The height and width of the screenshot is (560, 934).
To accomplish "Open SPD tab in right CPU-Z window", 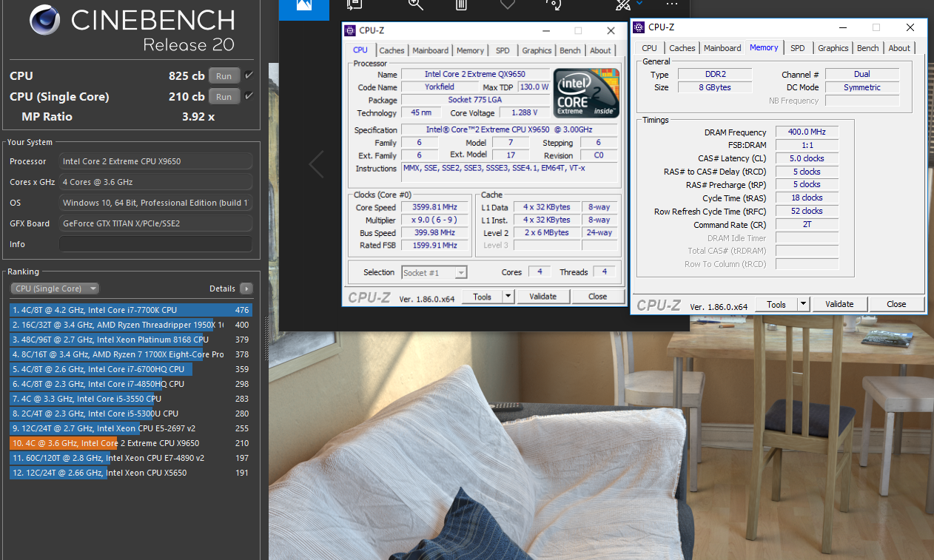I will pyautogui.click(x=797, y=48).
